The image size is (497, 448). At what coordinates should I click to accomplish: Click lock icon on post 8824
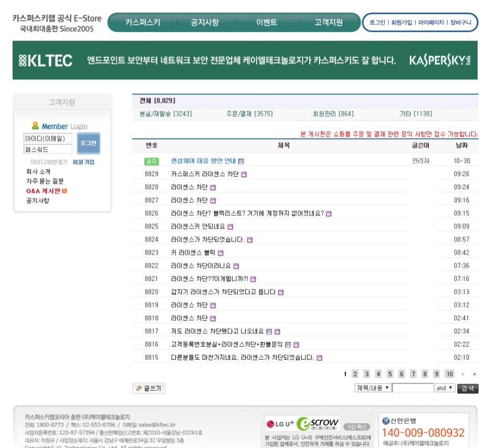[250, 240]
